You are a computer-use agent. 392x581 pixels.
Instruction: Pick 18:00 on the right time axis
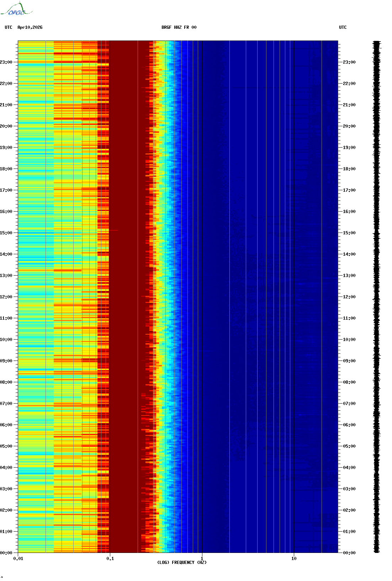coord(349,169)
